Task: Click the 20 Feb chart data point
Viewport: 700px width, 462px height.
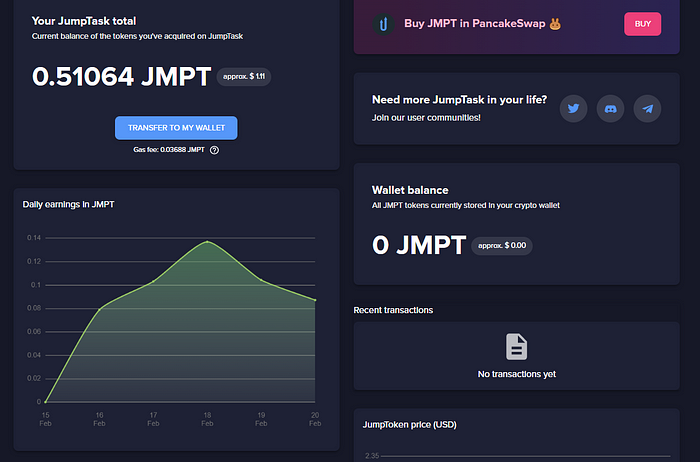Action: click(315, 300)
